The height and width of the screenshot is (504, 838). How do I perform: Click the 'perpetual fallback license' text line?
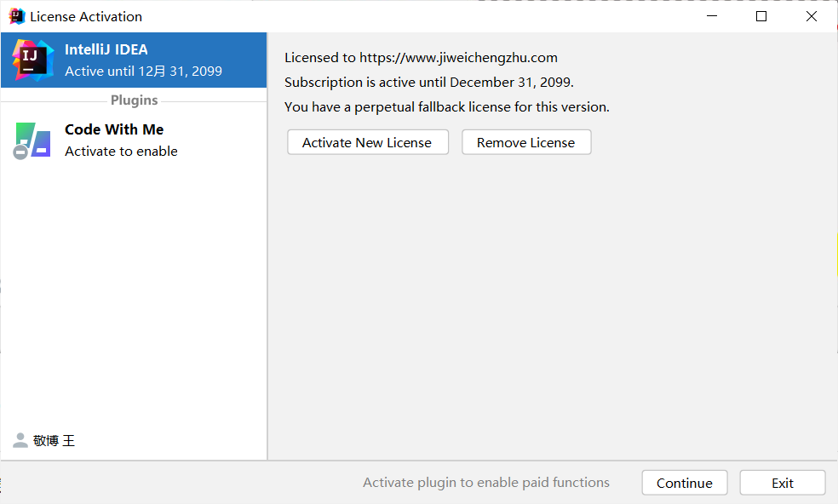coord(447,107)
